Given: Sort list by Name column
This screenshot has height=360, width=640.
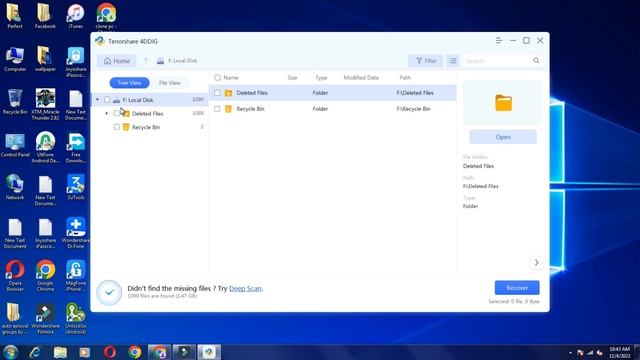Looking at the screenshot, I should point(231,78).
